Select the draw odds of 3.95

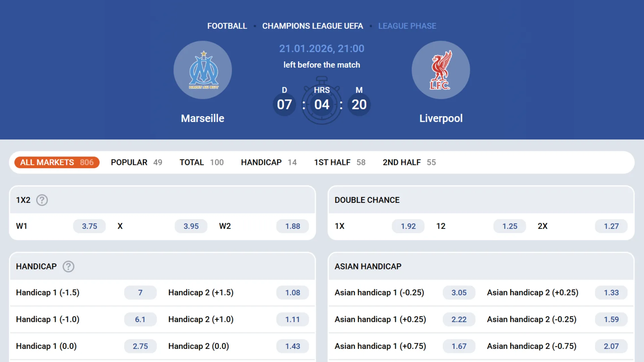pyautogui.click(x=191, y=226)
